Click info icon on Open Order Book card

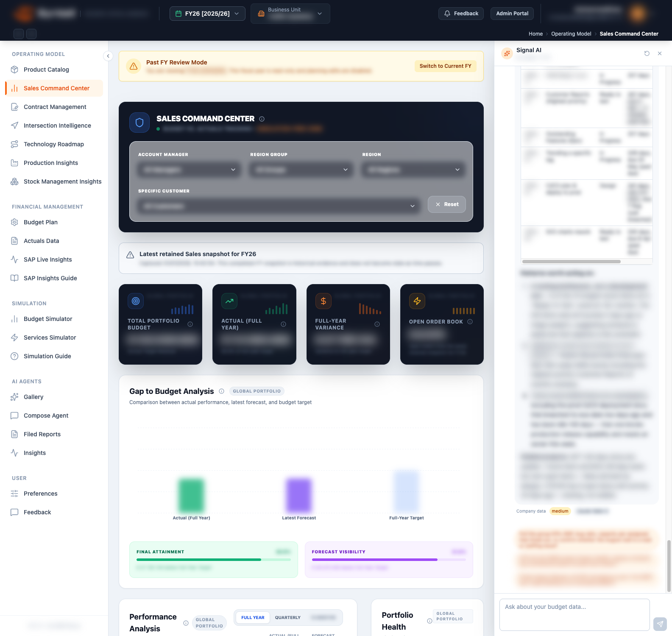coord(470,322)
